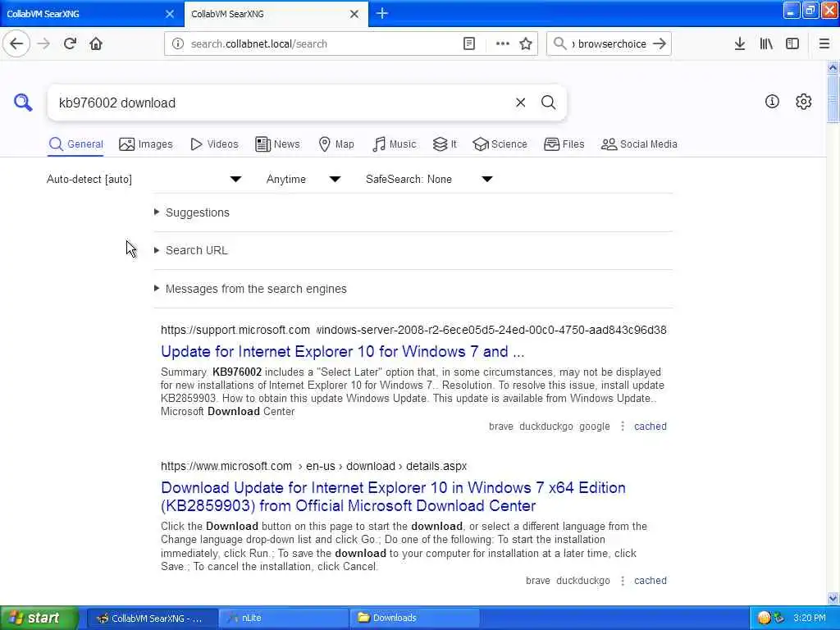This screenshot has width=840, height=630.
Task: Switch to Downloads taskbar window
Action: [414, 618]
